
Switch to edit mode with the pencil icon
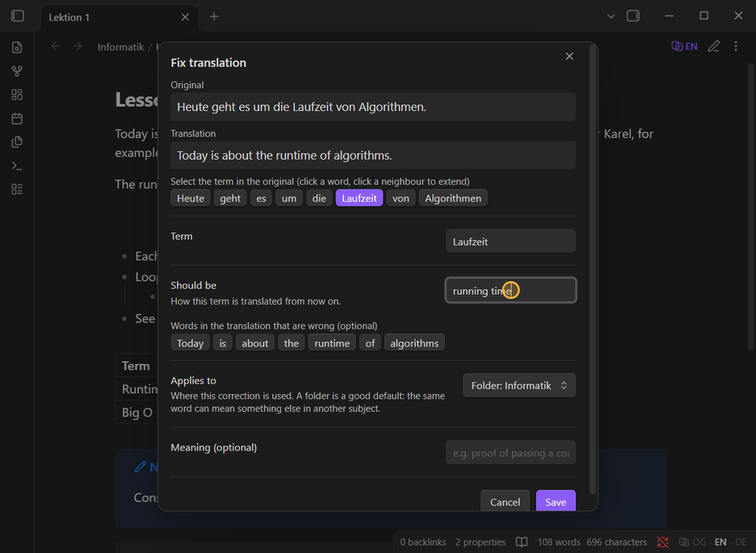tap(714, 46)
